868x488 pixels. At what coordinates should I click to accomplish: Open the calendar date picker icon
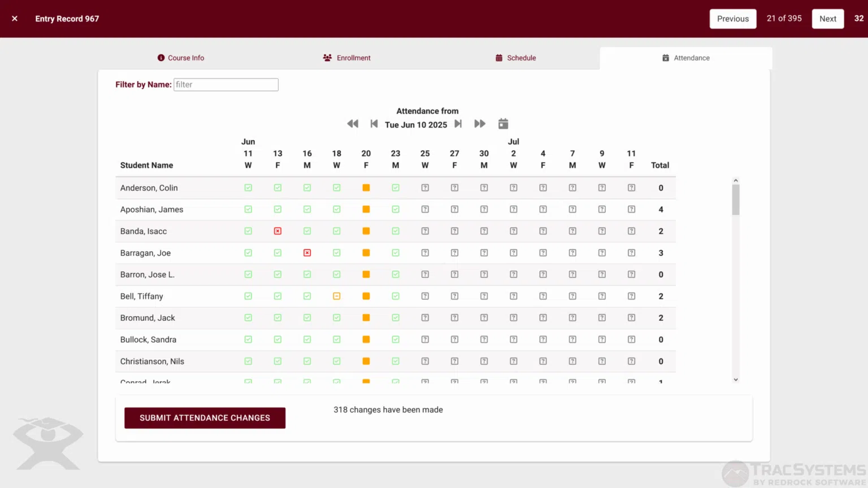(x=503, y=124)
